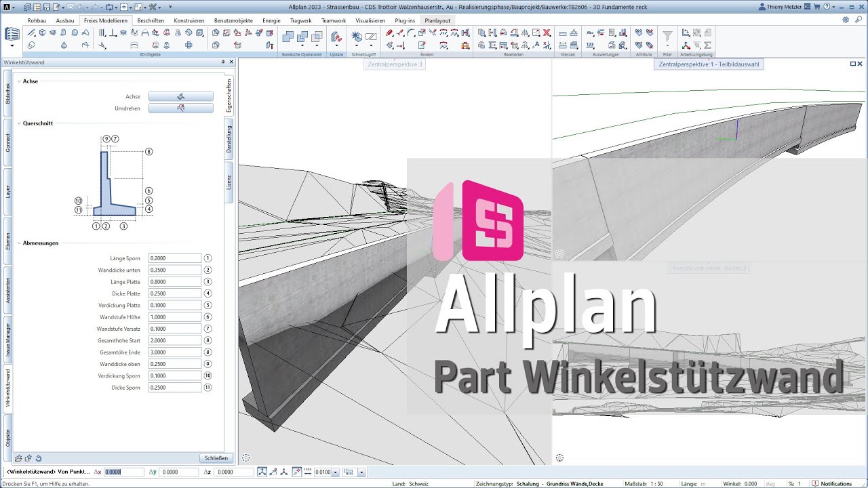
Task: Click the reset arrow icon in the palette footer
Action: pos(39,458)
